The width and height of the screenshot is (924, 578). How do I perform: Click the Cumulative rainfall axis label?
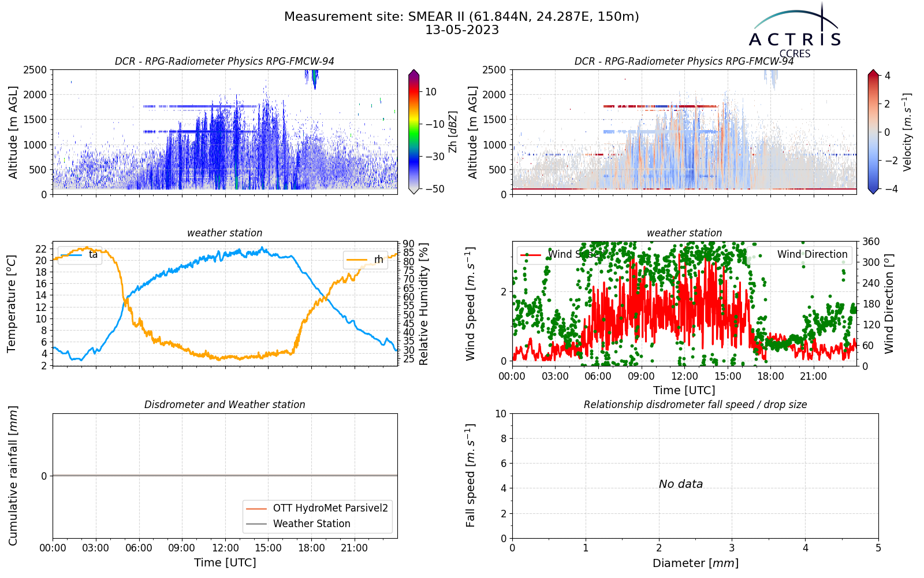[x=13, y=476]
